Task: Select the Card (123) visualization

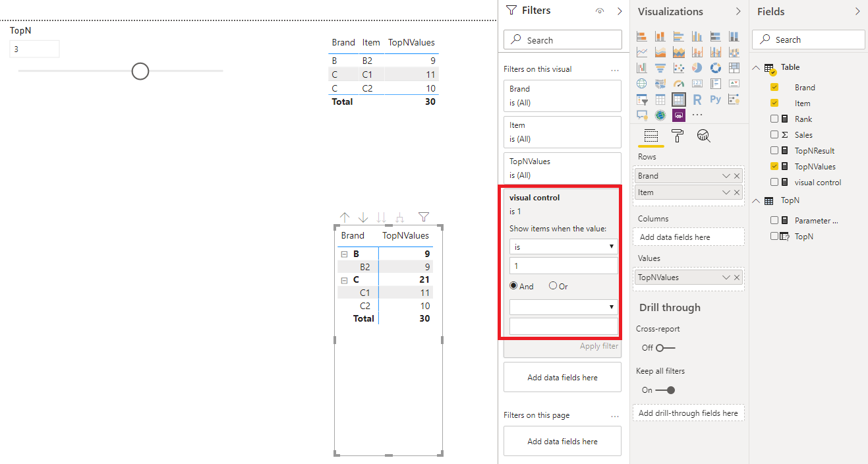Action: (x=697, y=84)
